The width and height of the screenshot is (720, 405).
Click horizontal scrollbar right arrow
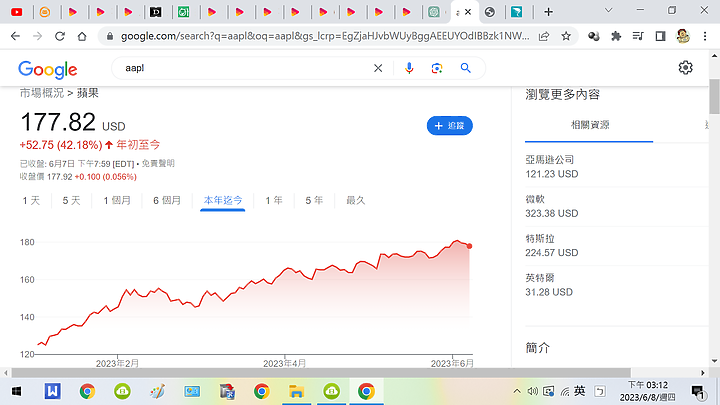click(x=703, y=373)
